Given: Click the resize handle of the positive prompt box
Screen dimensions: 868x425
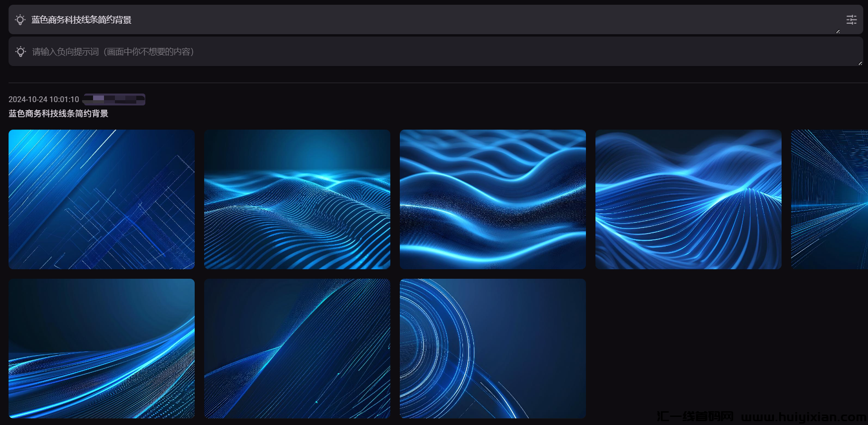Looking at the screenshot, I should [838, 31].
